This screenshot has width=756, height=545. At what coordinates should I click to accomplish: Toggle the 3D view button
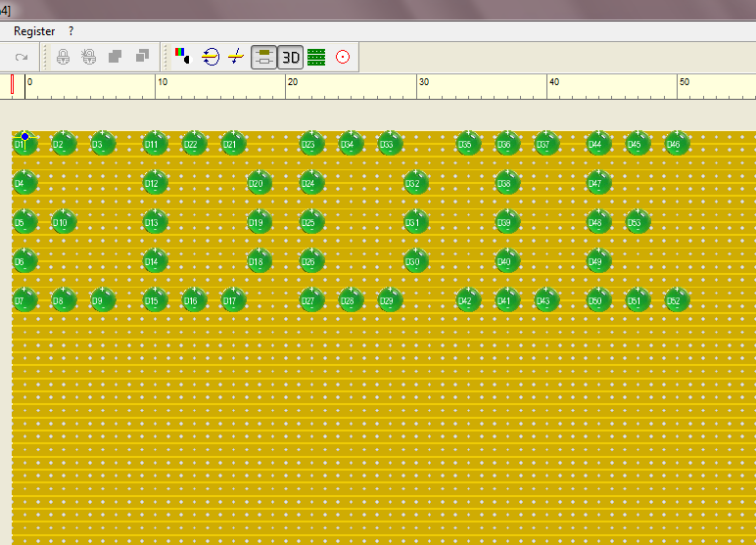290,58
